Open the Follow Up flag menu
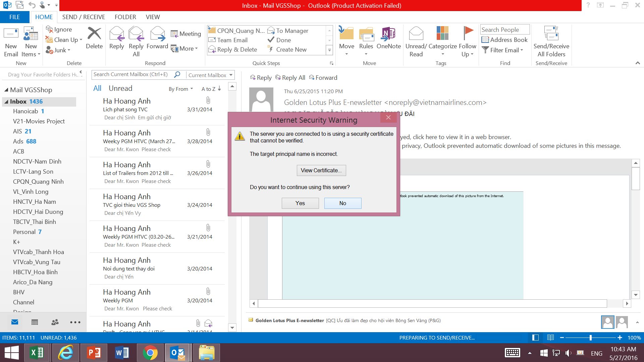This screenshot has height=362, width=644. tap(468, 42)
